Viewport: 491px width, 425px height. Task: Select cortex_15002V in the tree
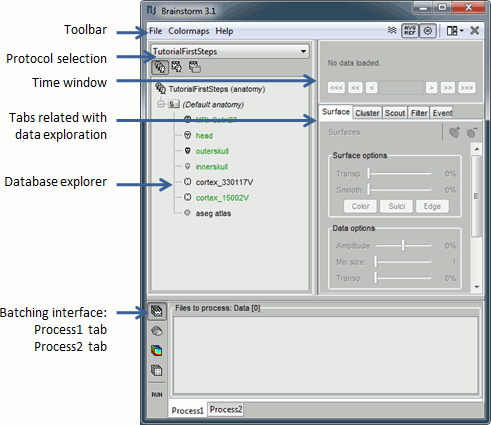point(222,198)
